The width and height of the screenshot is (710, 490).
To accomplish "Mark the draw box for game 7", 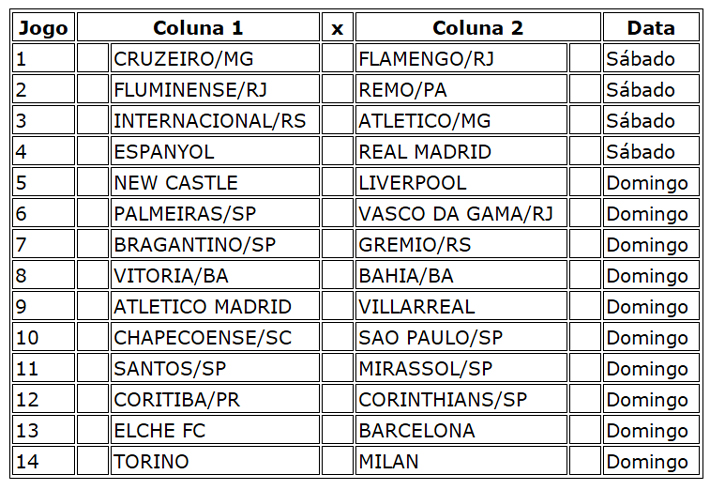I will [x=337, y=244].
